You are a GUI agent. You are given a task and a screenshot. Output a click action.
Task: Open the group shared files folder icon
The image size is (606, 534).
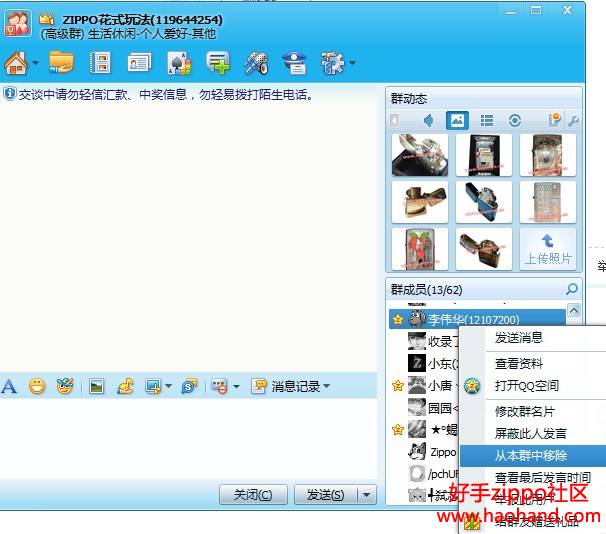(x=61, y=63)
